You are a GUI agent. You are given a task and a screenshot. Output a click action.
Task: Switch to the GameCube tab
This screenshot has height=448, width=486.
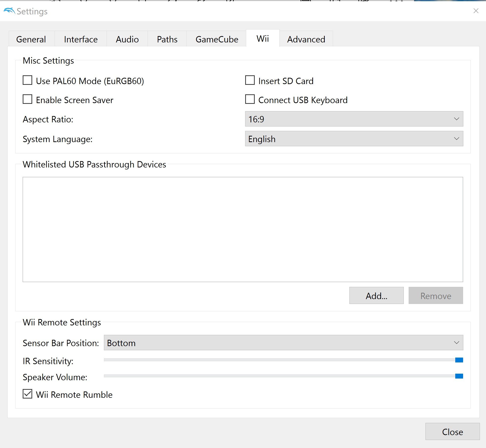tap(217, 39)
